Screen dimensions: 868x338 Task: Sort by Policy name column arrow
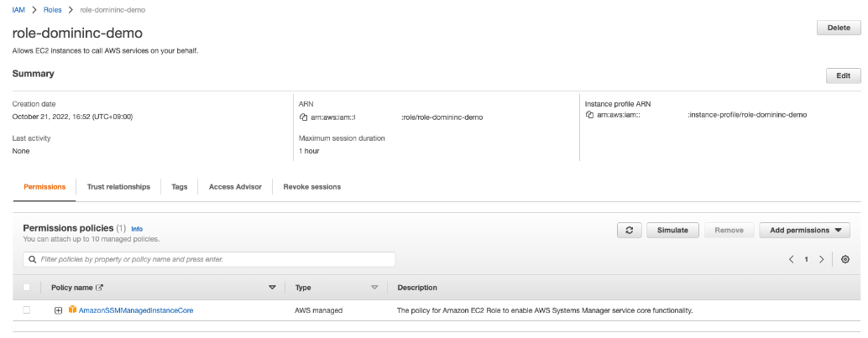click(x=272, y=287)
